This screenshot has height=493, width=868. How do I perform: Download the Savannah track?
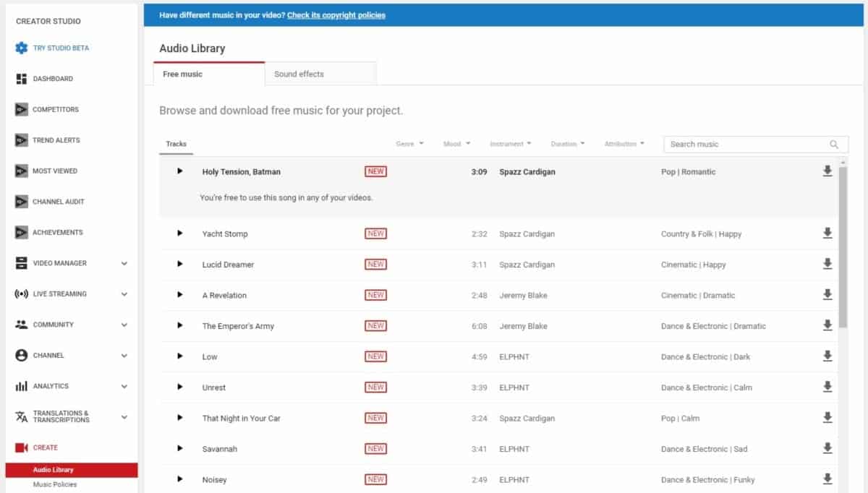coord(827,448)
